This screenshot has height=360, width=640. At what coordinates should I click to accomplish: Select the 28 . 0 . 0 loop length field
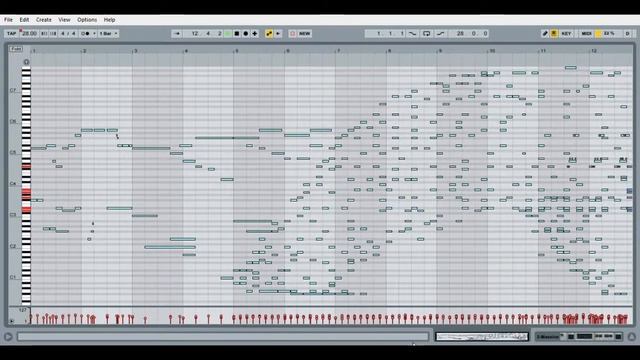[x=469, y=33]
